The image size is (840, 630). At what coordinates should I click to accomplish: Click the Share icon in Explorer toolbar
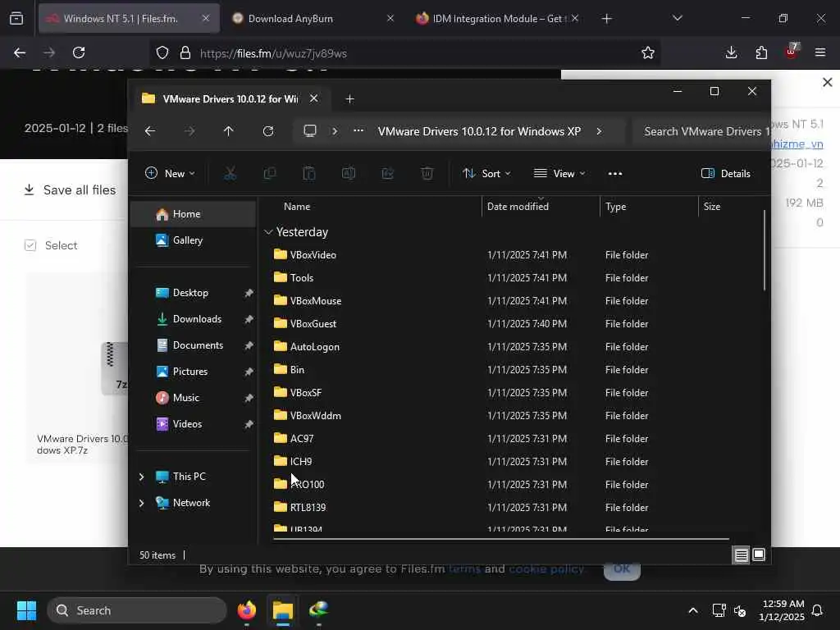tap(388, 174)
